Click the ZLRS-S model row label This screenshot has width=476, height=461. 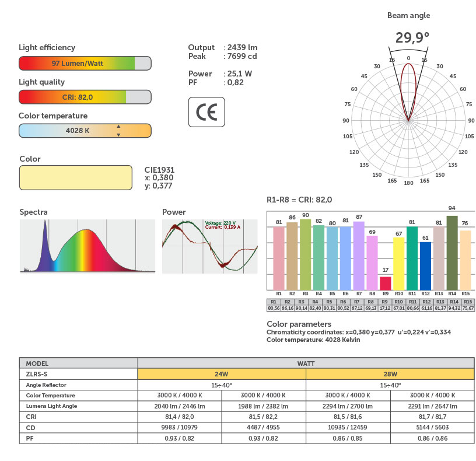point(78,374)
